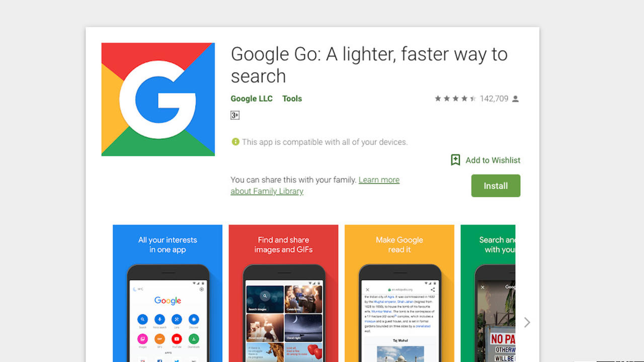
Task: Click the star rating icons
Action: (455, 99)
